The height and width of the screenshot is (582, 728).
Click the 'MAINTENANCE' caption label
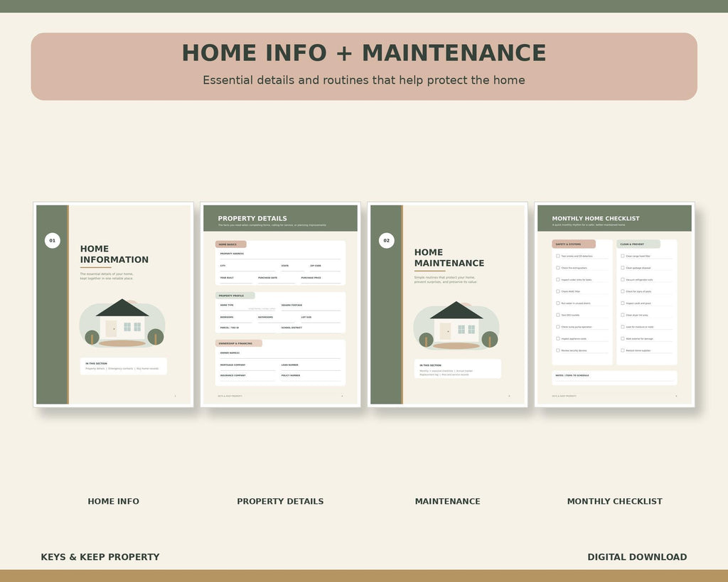pyautogui.click(x=448, y=501)
